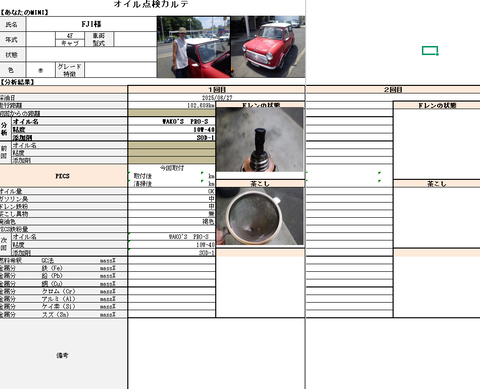The image size is (480, 389).
Task: Click the 茶こし header under 2回目
Action: point(437,184)
